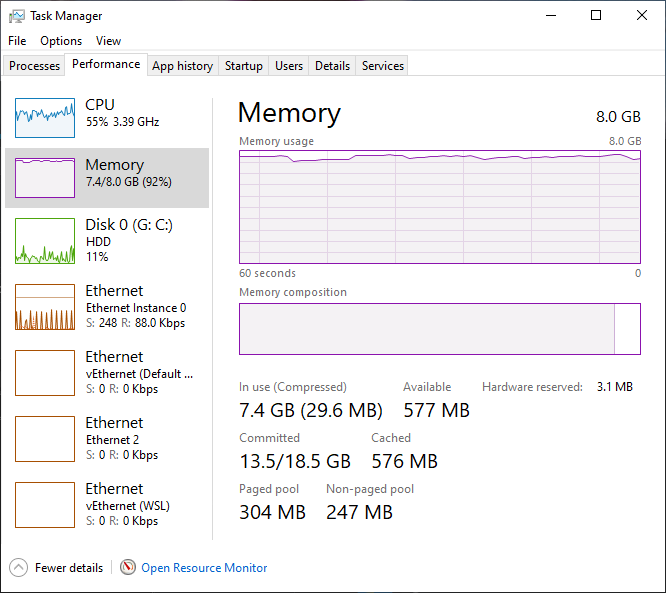Select vEthernet (WSL) graph thumbnail

pos(45,505)
